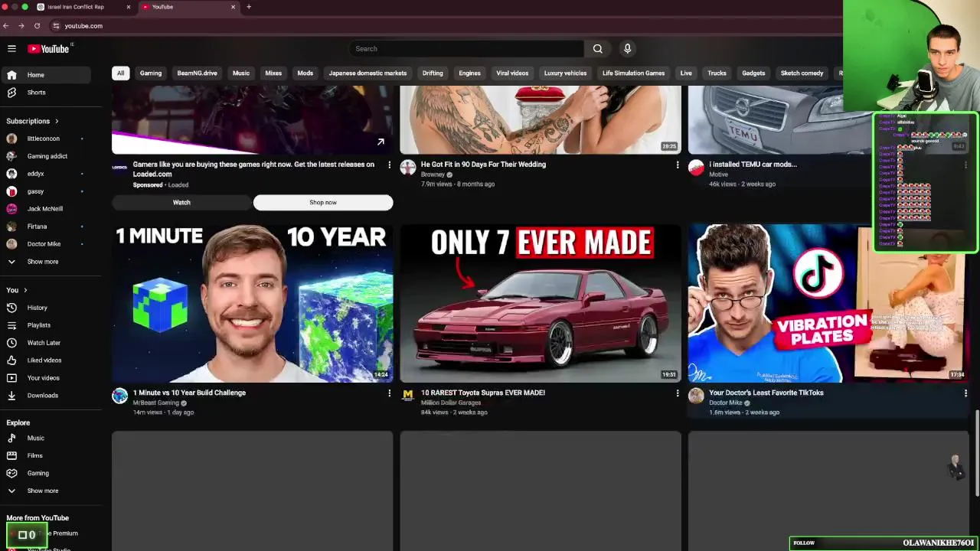
Task: Go back with browser back arrow
Action: (x=6, y=25)
